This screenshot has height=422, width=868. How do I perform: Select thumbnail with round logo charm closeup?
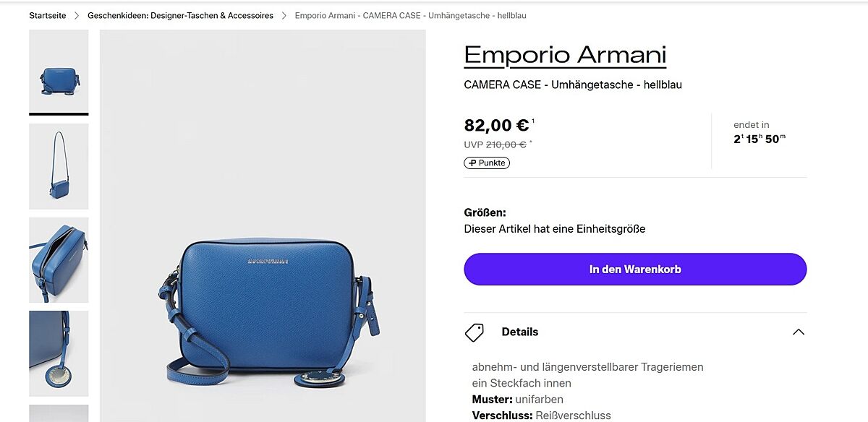click(59, 353)
